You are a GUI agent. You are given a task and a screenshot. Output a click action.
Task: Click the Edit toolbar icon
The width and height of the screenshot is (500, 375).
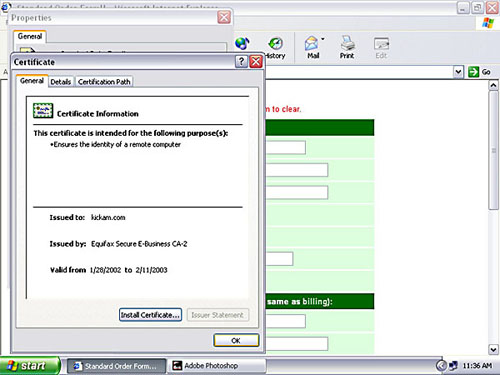click(381, 48)
